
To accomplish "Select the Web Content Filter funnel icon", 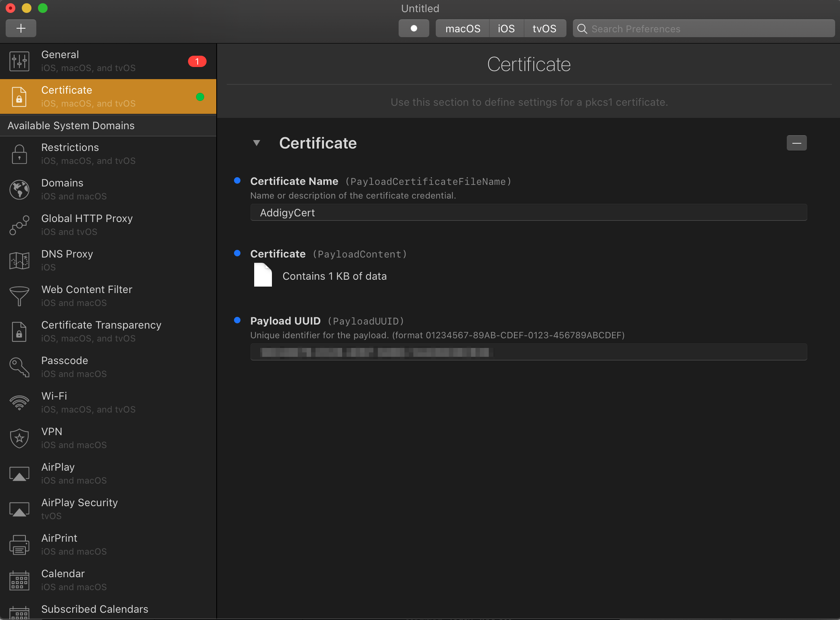I will coord(19,296).
